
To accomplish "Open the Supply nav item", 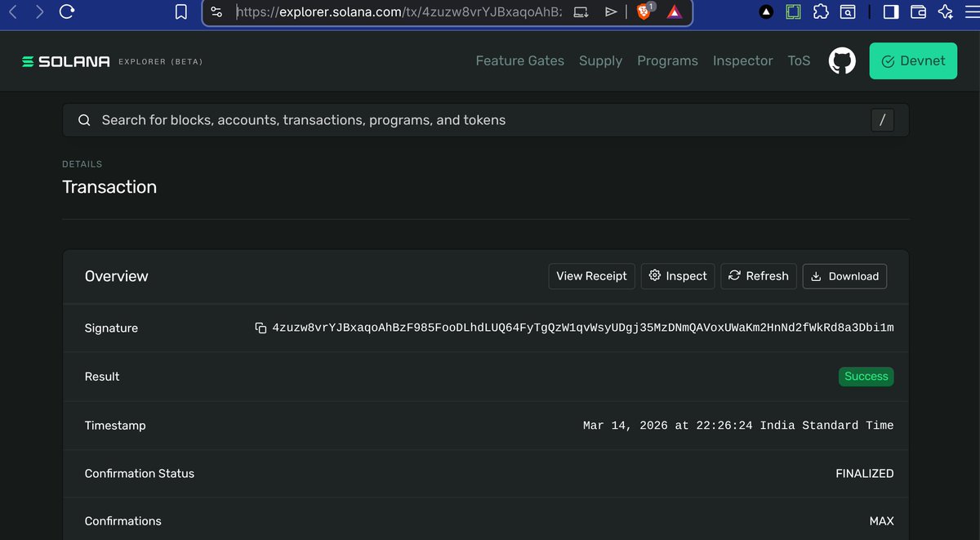I will coord(600,60).
